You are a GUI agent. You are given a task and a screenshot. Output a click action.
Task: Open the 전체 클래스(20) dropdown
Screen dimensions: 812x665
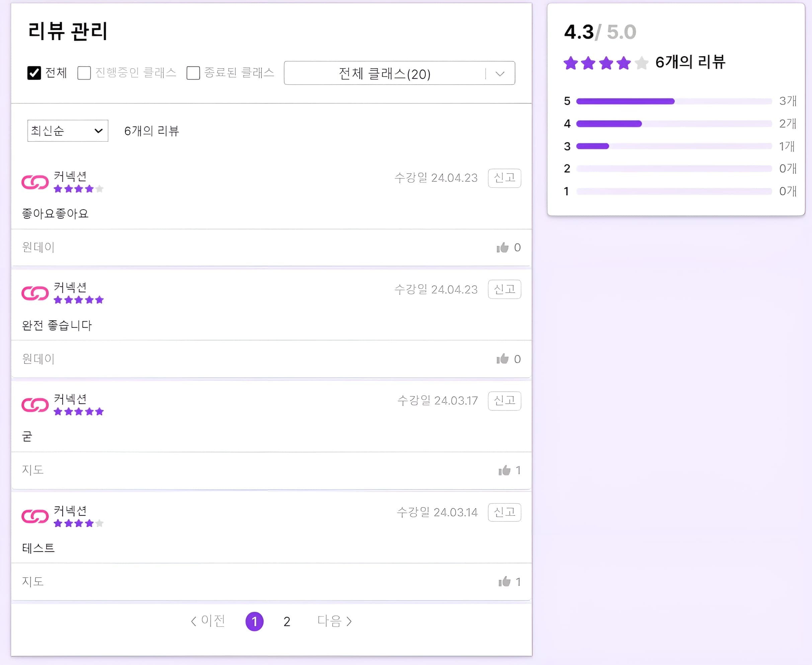pos(399,74)
